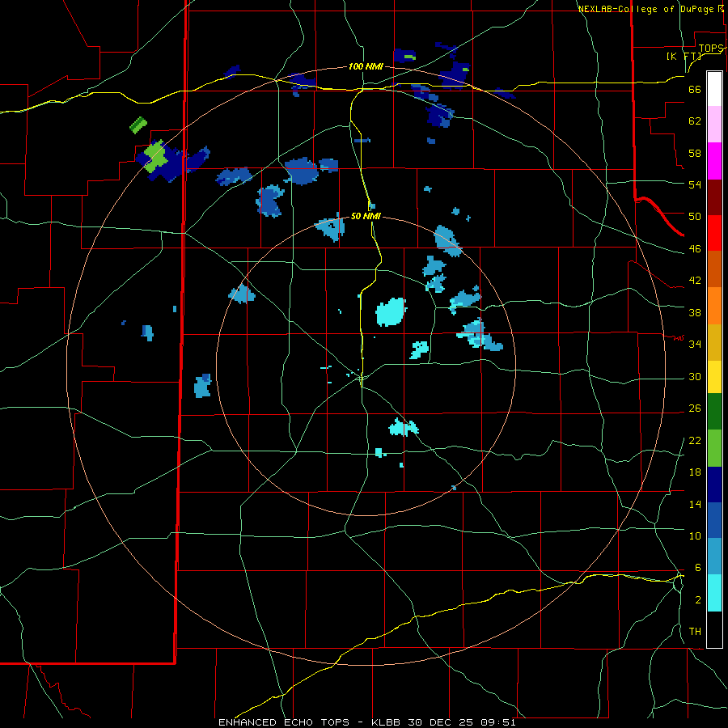
Task: Click the 100 NMI range ring label
Action: coord(366,66)
